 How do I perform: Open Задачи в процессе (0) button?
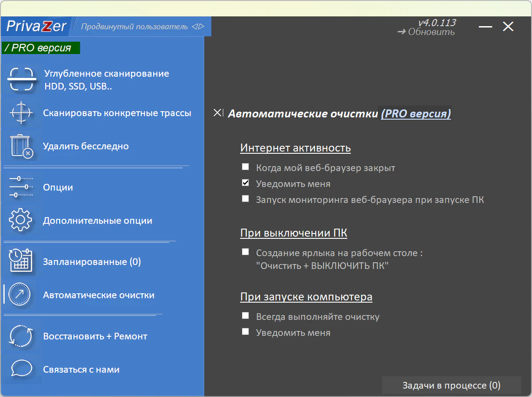(x=451, y=385)
